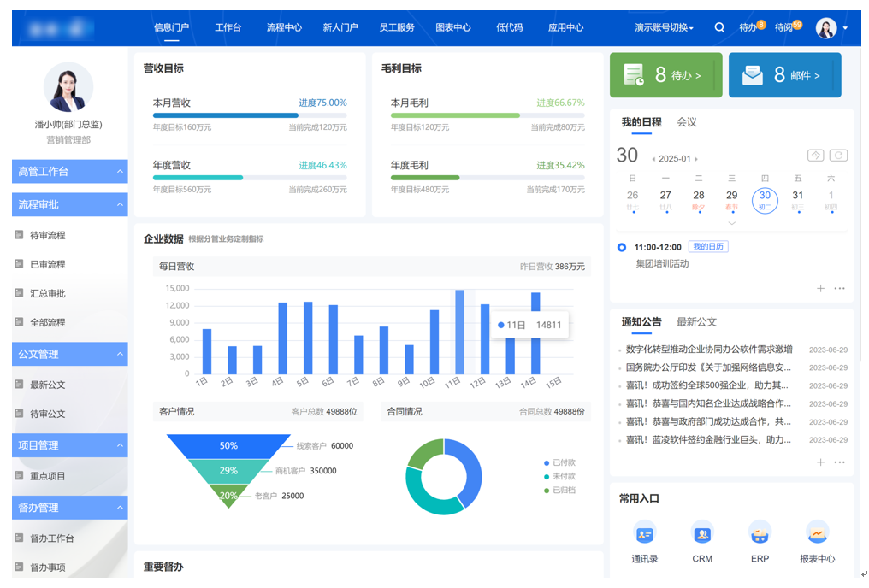Image resolution: width=869 pixels, height=588 pixels.
Task: Click the calendar refresh icon
Action: click(x=838, y=156)
